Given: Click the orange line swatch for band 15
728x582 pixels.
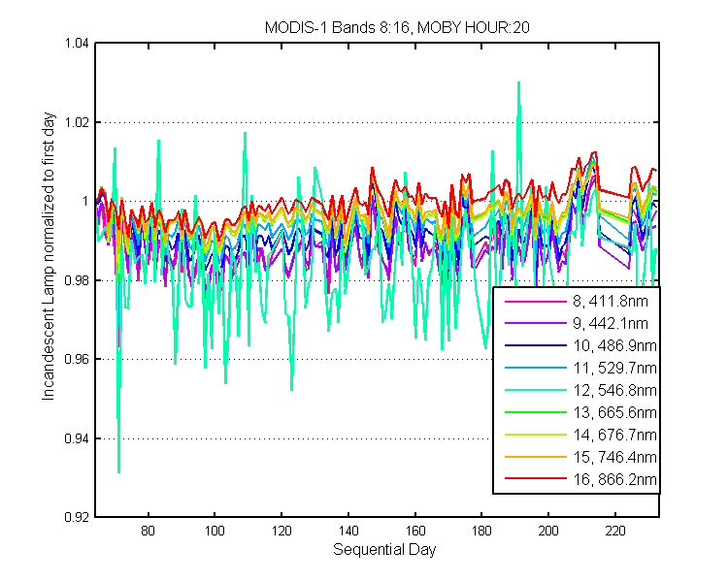Looking at the screenshot, I should coord(536,457).
